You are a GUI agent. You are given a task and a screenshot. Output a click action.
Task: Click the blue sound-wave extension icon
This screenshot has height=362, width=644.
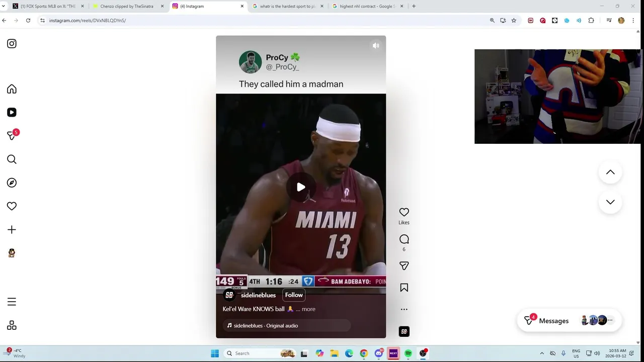coord(579,20)
